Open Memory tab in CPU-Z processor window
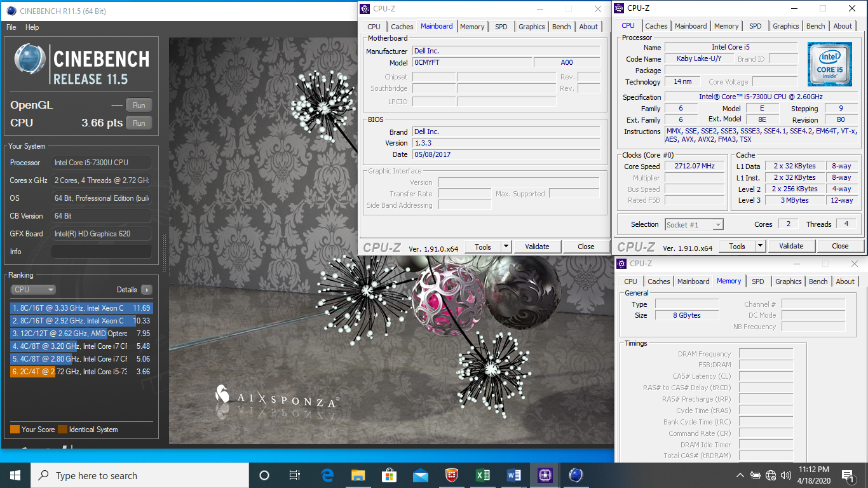Screen dimensions: 868x488 click(726, 26)
